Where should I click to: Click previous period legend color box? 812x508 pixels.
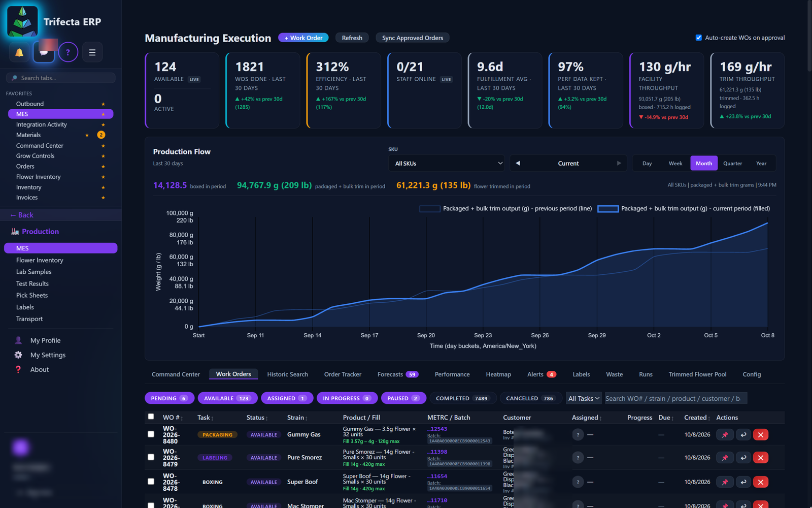coord(429,209)
